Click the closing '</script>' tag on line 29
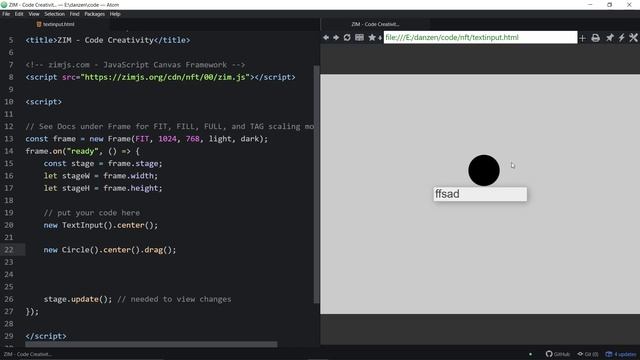This screenshot has height=360, width=640. (46, 336)
